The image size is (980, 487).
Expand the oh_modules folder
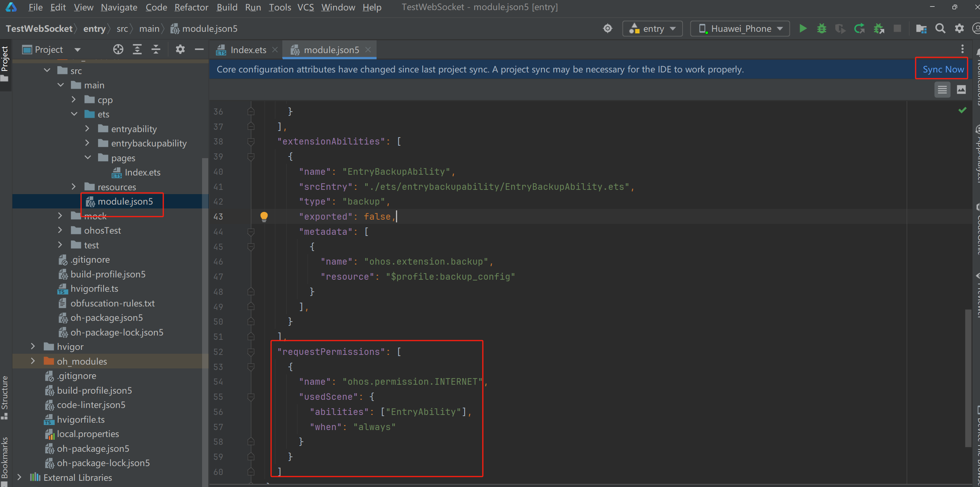tap(33, 361)
